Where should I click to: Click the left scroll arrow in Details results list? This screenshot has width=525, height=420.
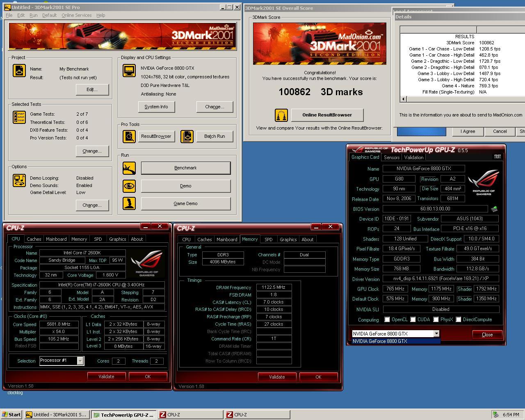pos(403,99)
